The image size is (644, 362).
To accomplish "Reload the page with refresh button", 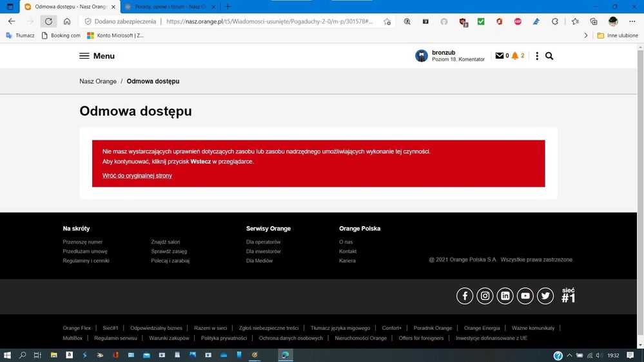I will click(48, 21).
